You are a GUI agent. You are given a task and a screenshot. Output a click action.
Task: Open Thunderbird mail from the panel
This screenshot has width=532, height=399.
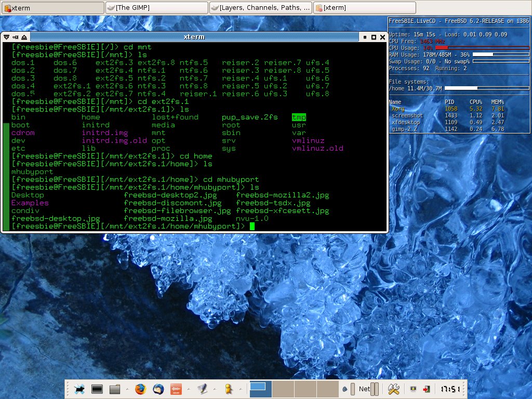click(x=157, y=389)
